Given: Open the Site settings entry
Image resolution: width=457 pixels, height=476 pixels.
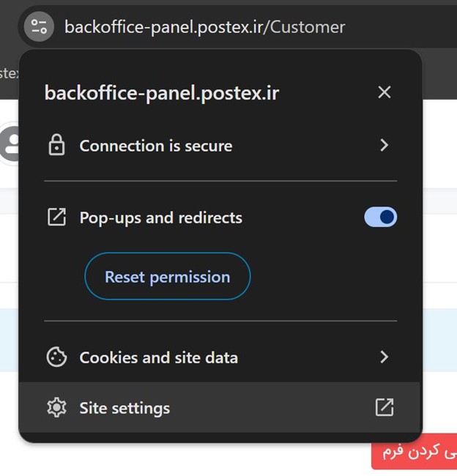Looking at the screenshot, I should [x=220, y=407].
